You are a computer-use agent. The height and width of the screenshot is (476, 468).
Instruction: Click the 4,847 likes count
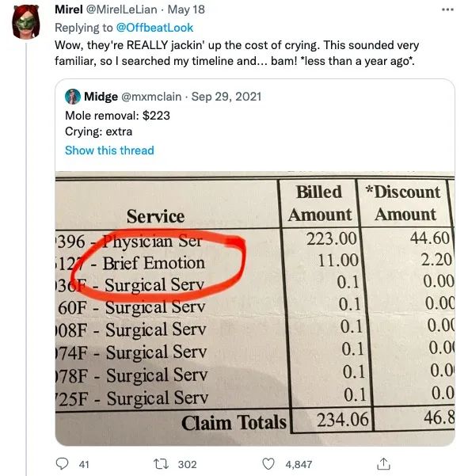point(299,464)
